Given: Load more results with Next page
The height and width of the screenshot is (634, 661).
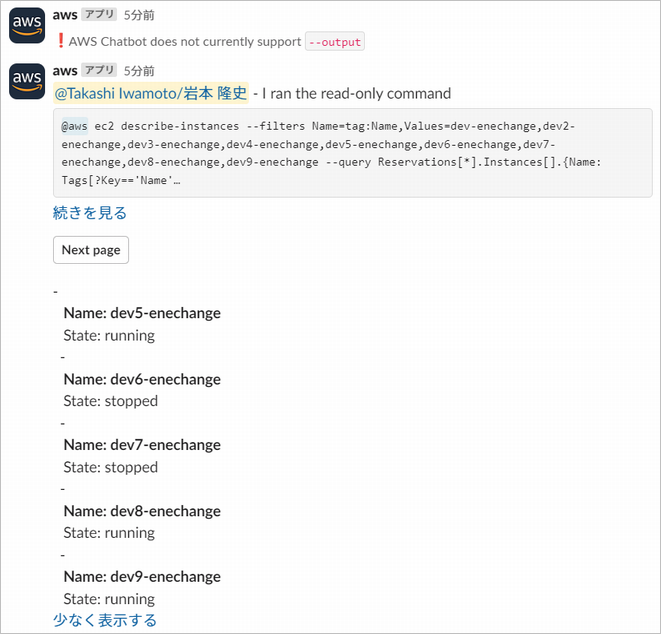Looking at the screenshot, I should click(x=91, y=250).
